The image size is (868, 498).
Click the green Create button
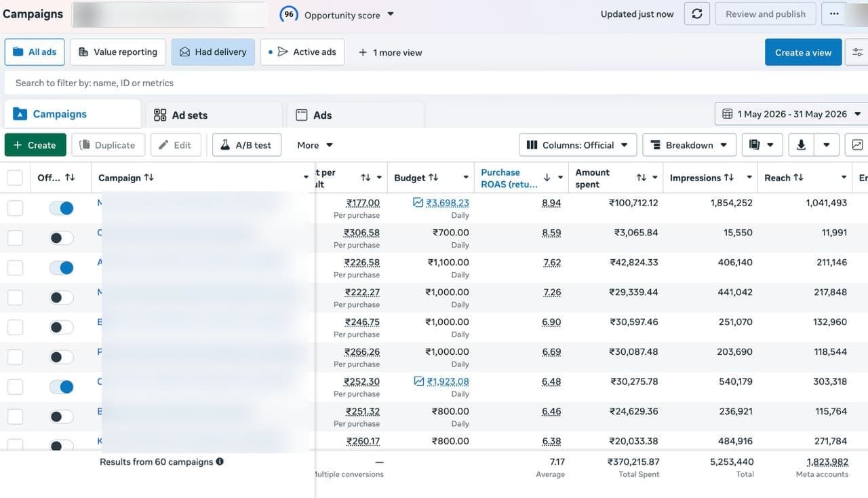coord(35,145)
